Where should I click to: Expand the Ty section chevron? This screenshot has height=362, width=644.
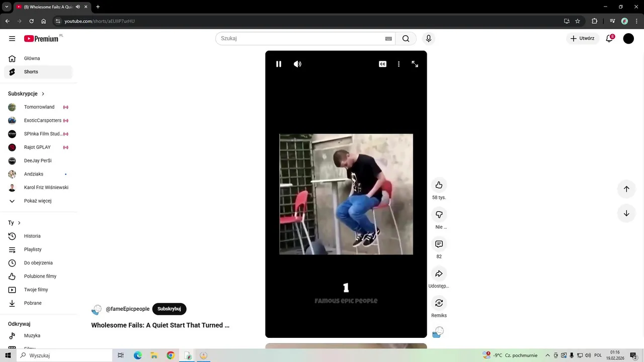(x=19, y=223)
